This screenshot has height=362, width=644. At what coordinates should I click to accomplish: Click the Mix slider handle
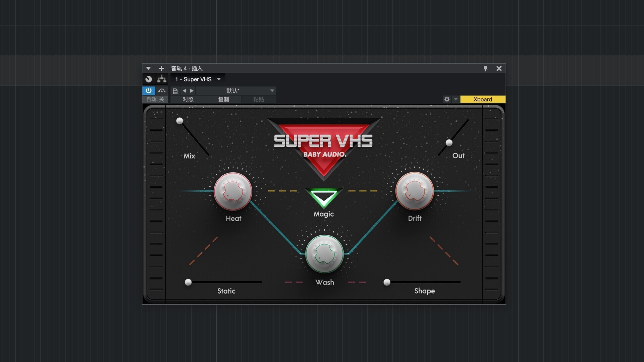point(180,121)
